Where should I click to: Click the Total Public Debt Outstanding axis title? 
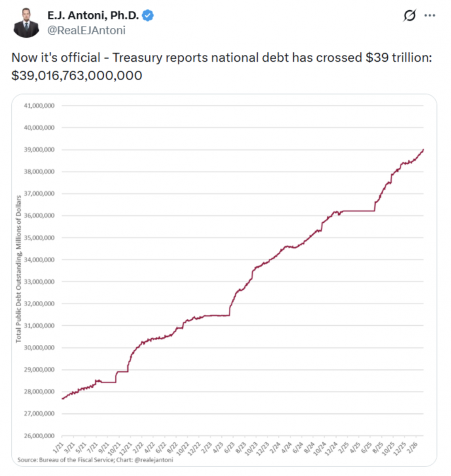click(x=19, y=270)
